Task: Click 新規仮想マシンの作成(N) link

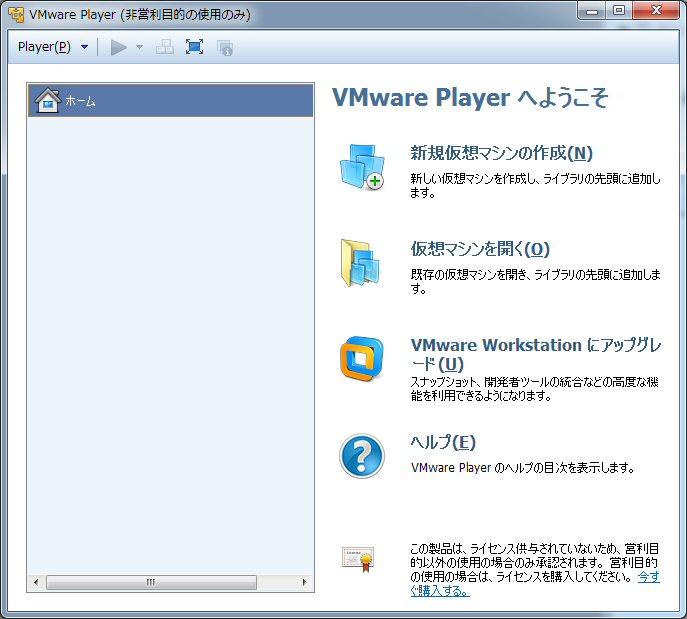Action: [501, 153]
